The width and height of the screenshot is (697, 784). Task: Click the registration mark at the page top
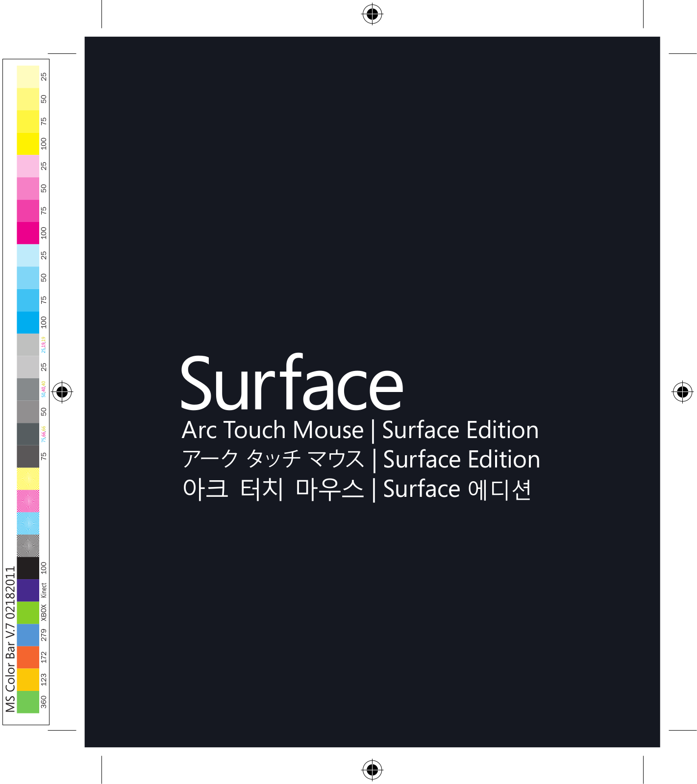[x=373, y=14]
